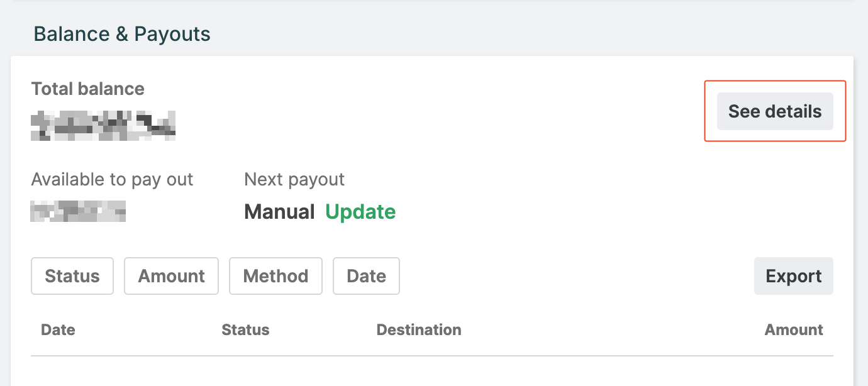Click the blurred total balance value
The image size is (868, 386).
pyautogui.click(x=103, y=124)
